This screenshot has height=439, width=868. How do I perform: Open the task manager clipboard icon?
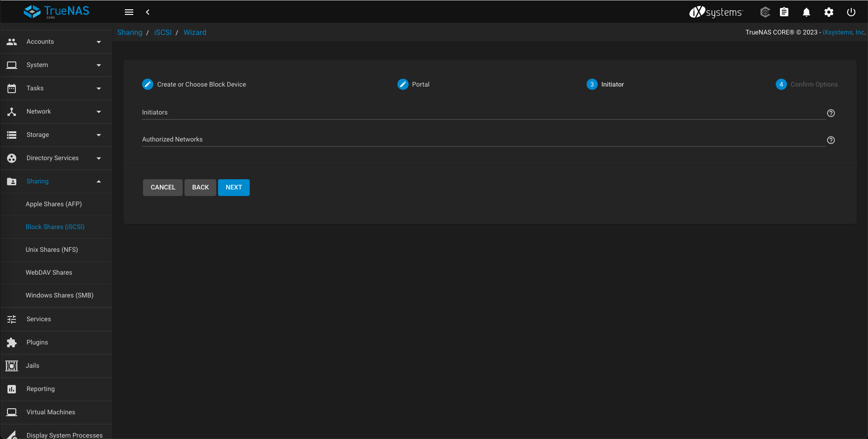[x=784, y=12]
